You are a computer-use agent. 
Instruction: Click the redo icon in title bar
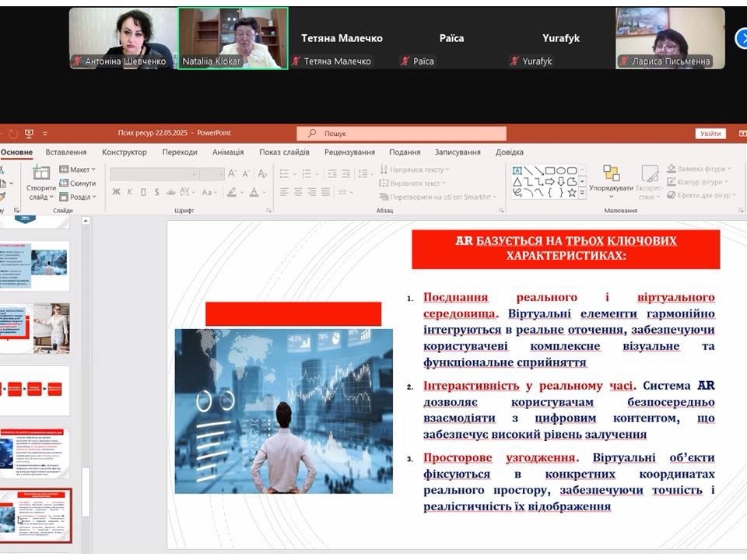(13, 134)
